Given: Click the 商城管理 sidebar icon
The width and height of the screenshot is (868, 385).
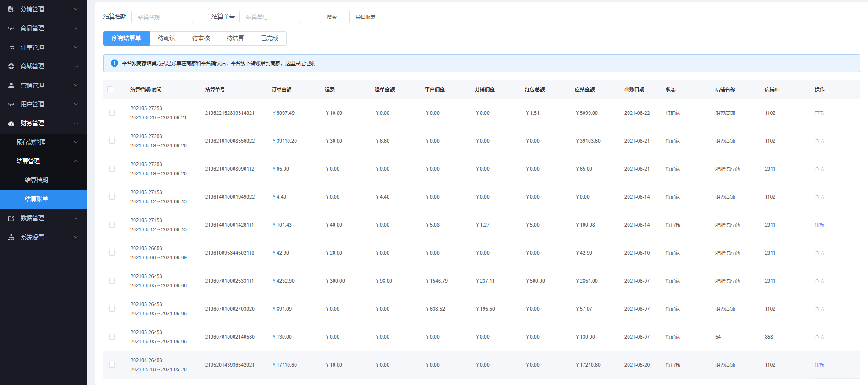Looking at the screenshot, I should pyautogui.click(x=11, y=67).
